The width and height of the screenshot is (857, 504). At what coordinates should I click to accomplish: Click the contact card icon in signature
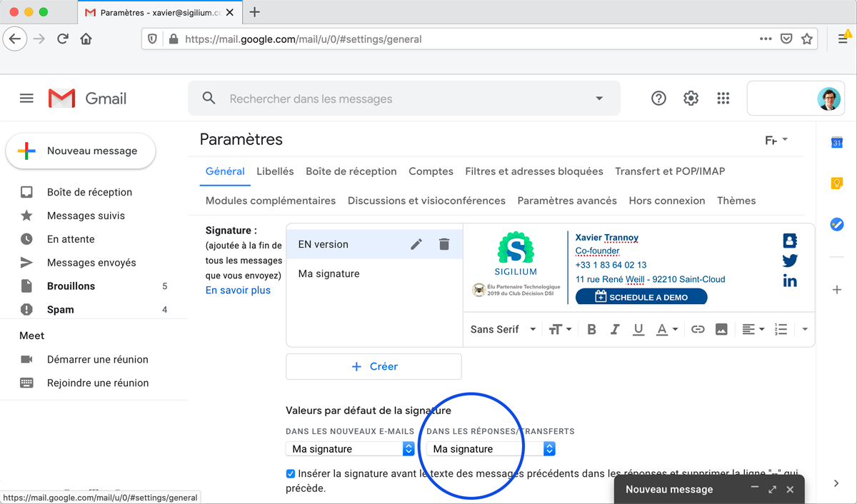790,241
